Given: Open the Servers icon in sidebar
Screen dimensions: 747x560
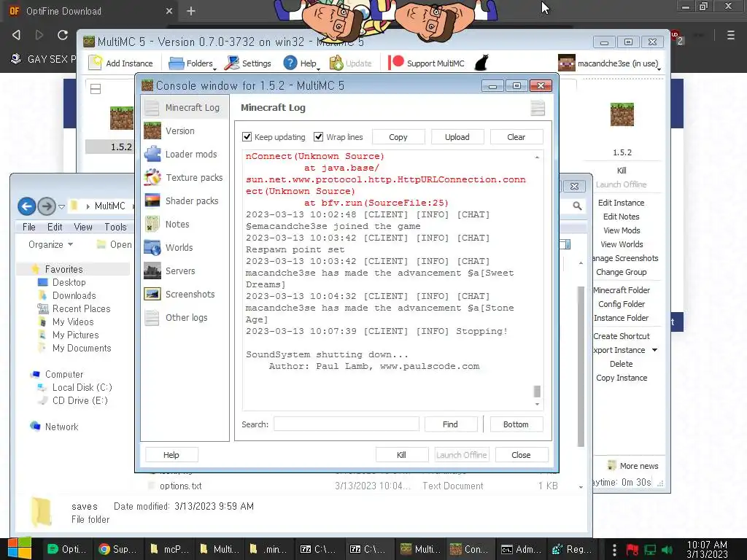Looking at the screenshot, I should [x=152, y=271].
